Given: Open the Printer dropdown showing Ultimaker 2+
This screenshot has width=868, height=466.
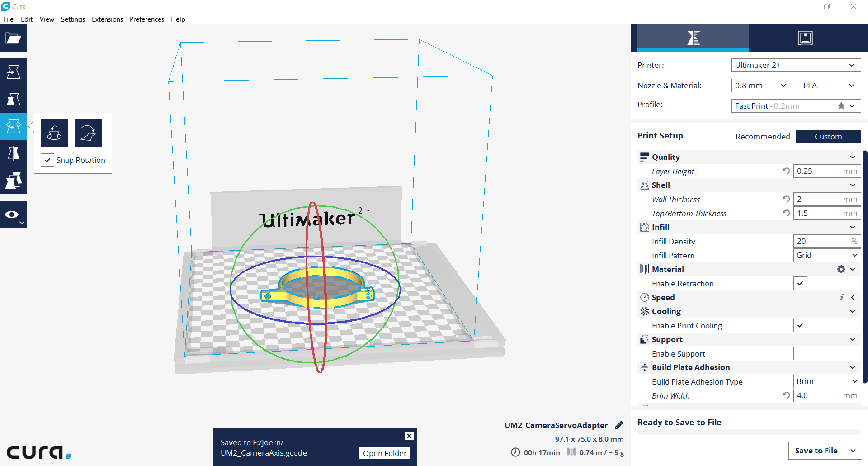Looking at the screenshot, I should coord(796,65).
